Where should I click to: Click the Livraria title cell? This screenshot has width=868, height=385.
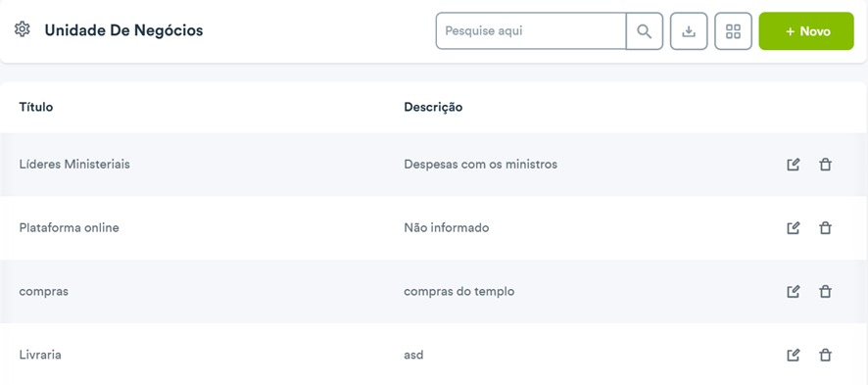click(x=40, y=355)
